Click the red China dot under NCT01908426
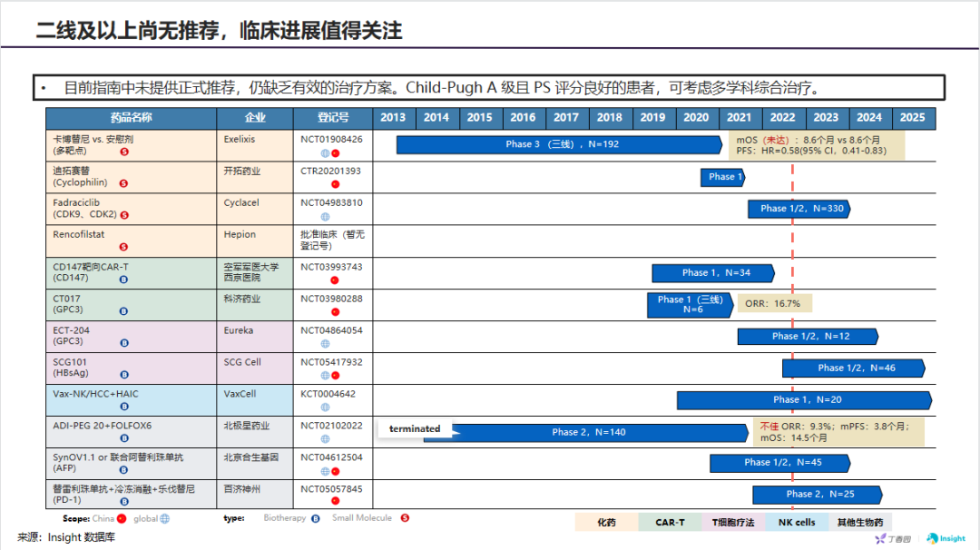This screenshot has height=550, width=980. point(336,153)
